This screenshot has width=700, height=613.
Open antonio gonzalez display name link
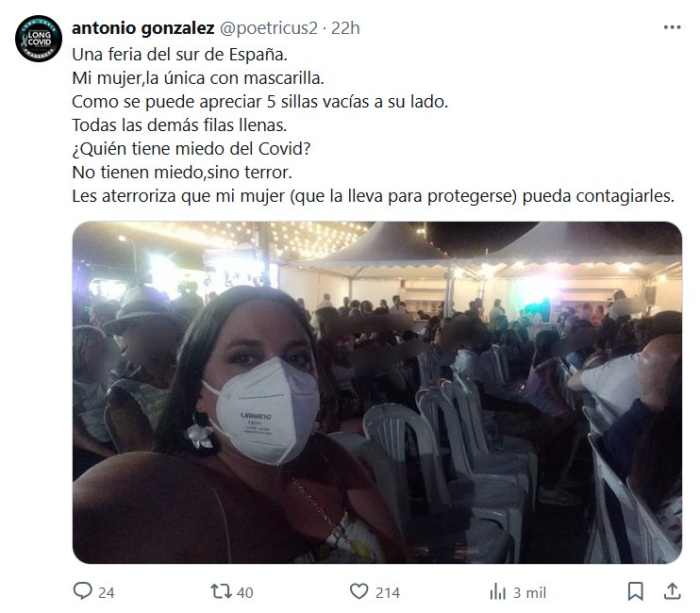[143, 28]
